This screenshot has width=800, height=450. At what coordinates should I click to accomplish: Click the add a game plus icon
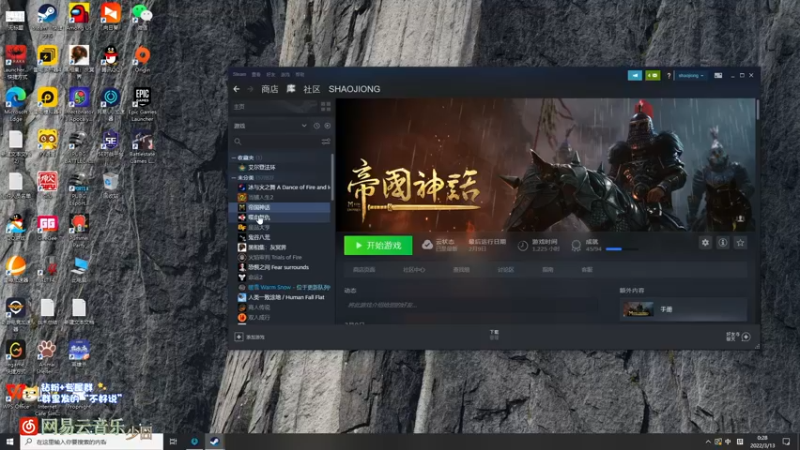(238, 337)
